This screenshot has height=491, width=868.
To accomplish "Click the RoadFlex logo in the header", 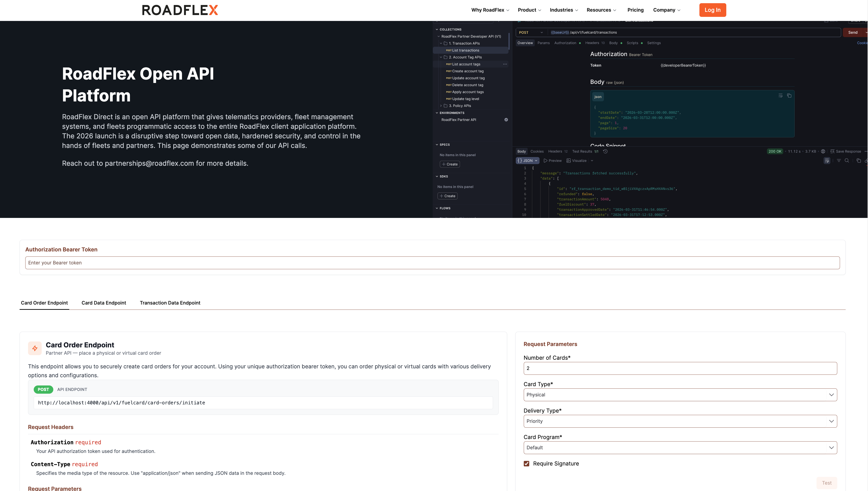I will pyautogui.click(x=180, y=10).
